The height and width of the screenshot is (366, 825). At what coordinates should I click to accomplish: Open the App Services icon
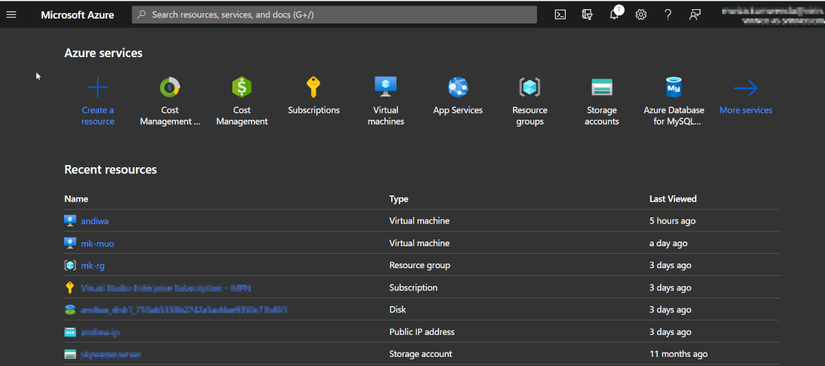(x=458, y=87)
